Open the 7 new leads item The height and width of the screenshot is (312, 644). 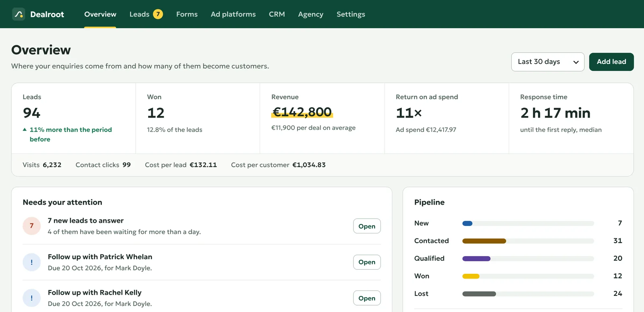coord(367,226)
